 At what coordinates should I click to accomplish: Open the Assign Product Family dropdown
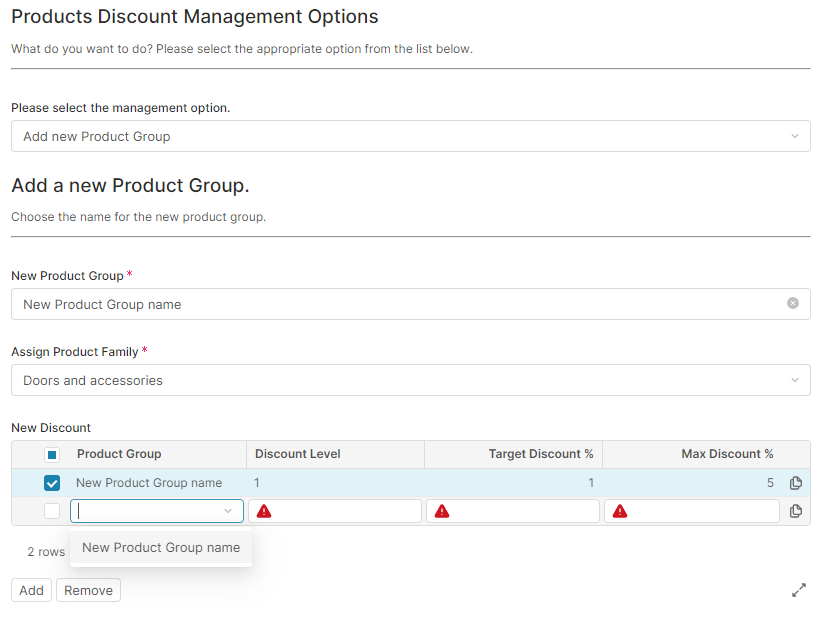point(411,380)
